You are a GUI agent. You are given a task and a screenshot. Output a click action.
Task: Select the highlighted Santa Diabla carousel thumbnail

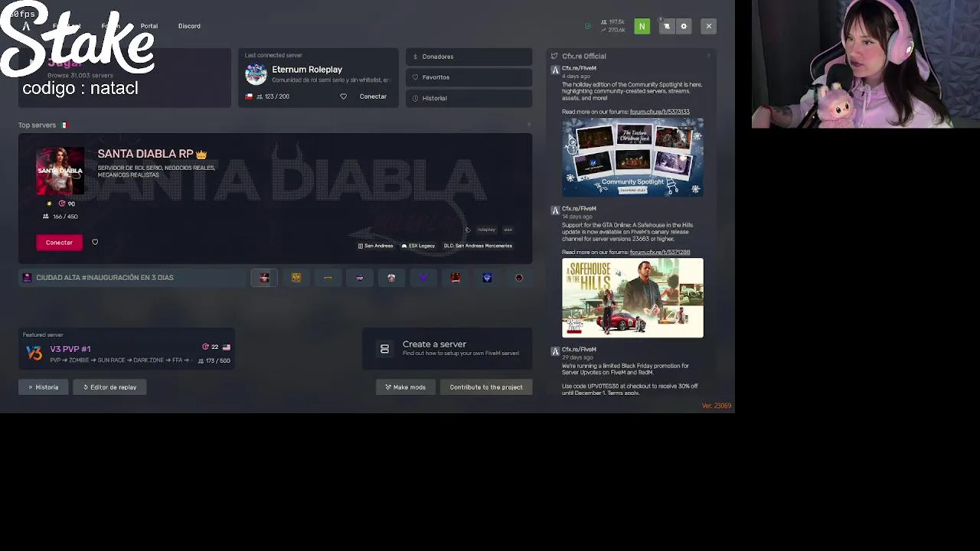coord(264,278)
